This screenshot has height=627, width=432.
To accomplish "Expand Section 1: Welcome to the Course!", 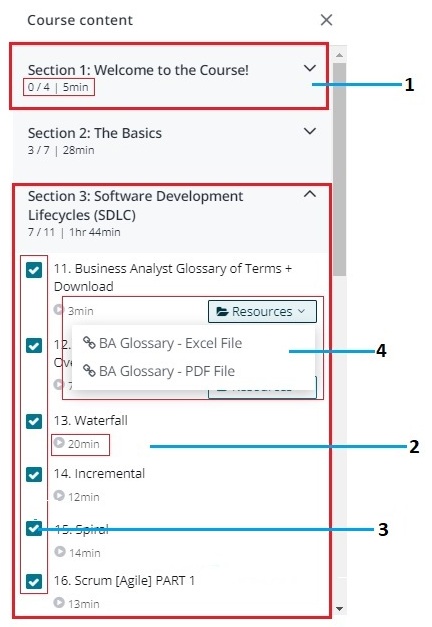I will (310, 68).
